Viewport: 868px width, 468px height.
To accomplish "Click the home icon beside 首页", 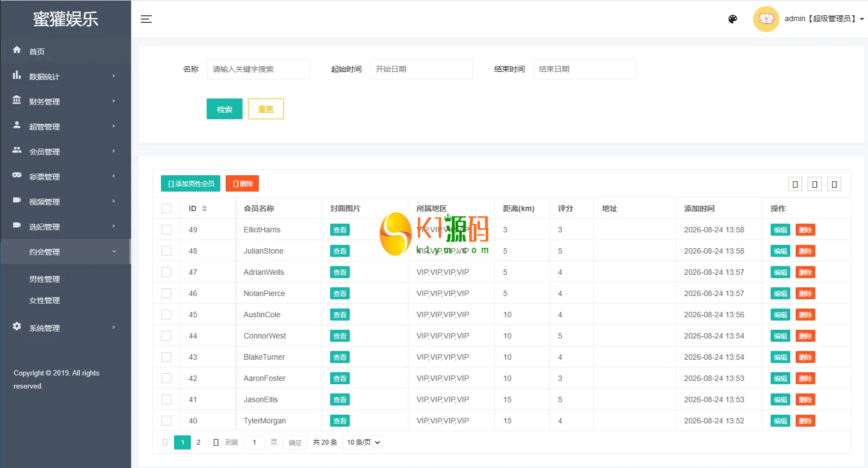I will point(17,50).
